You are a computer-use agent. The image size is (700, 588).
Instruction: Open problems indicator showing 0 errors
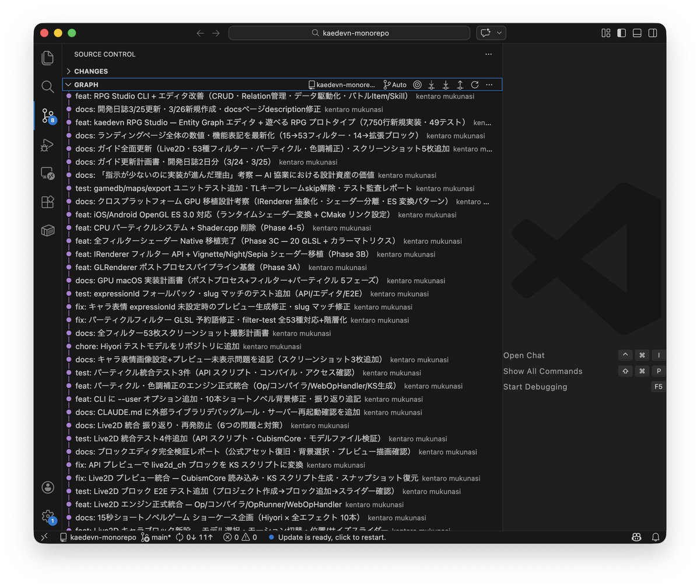[x=240, y=537]
